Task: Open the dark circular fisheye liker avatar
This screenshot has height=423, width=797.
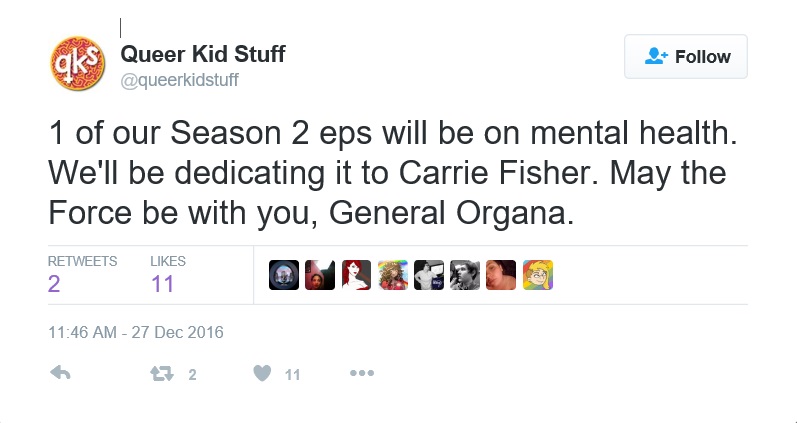Action: coord(284,275)
